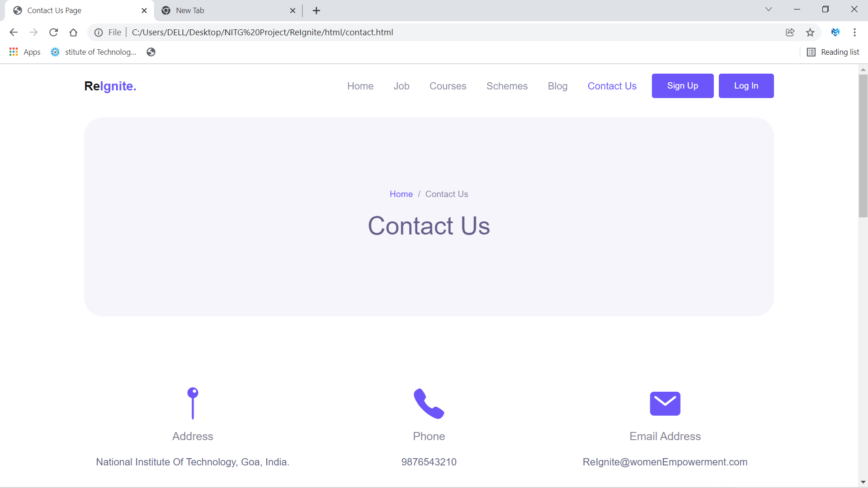Open the Reading list panel
This screenshot has width=868, height=488.
pos(833,52)
